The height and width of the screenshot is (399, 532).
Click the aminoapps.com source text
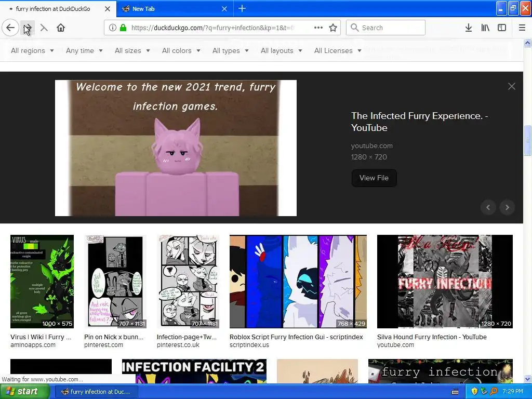point(33,345)
